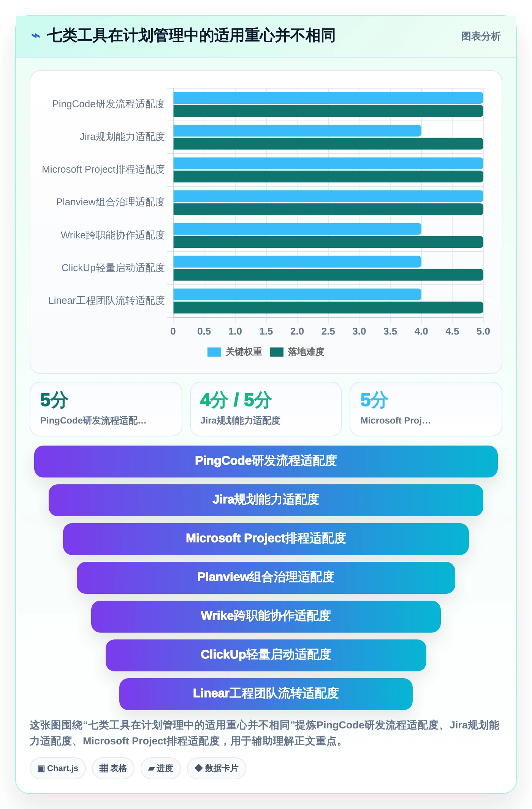
Task: Click Wrike跨职能协作适配度 blue bar
Action: pos(297,229)
